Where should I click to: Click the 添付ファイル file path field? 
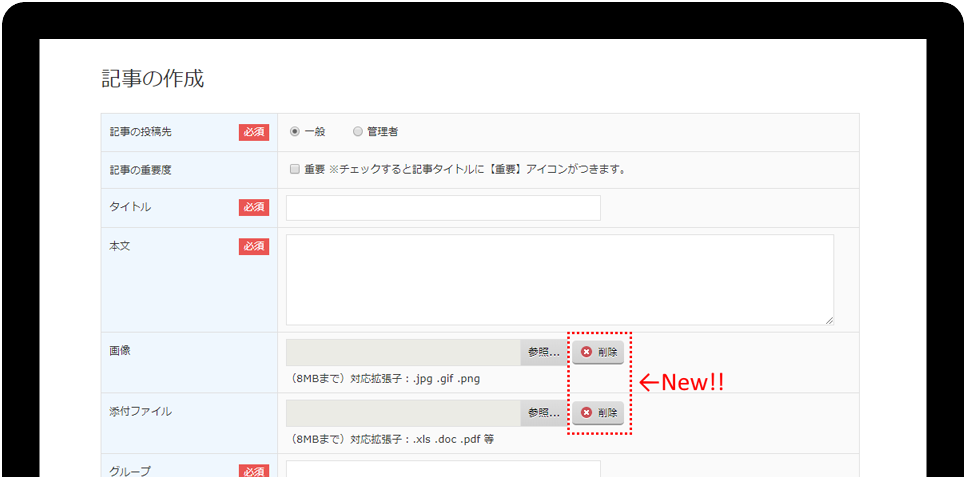[x=403, y=413]
